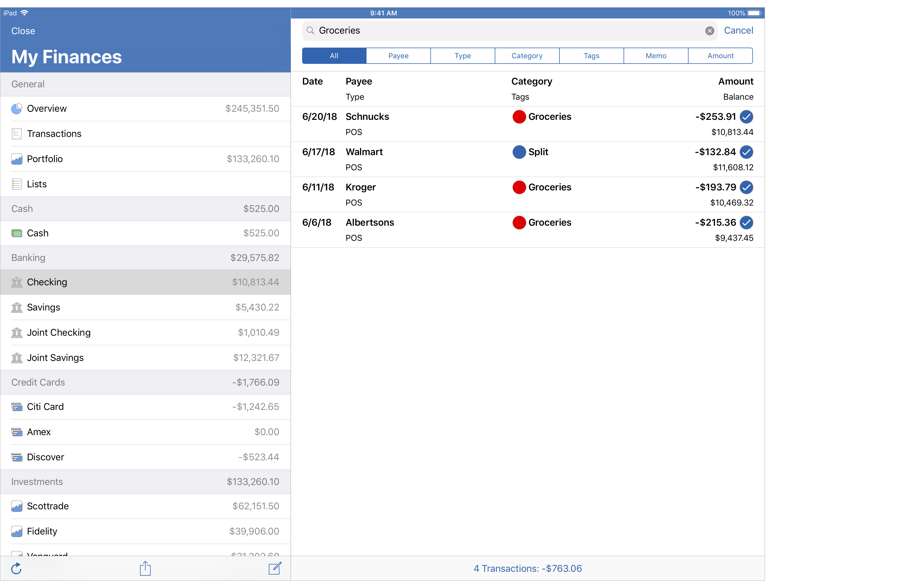Clear the search field with the x button

pos(709,31)
